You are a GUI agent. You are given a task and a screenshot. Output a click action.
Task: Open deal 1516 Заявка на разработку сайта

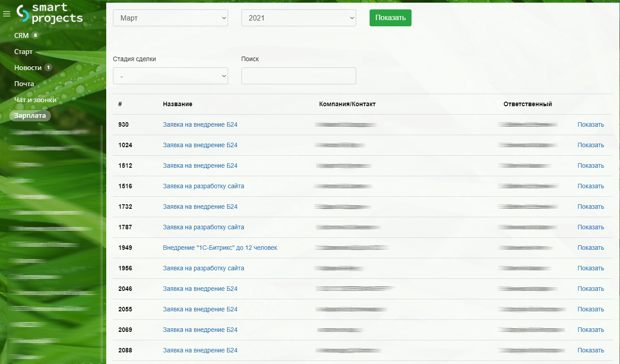pos(203,186)
